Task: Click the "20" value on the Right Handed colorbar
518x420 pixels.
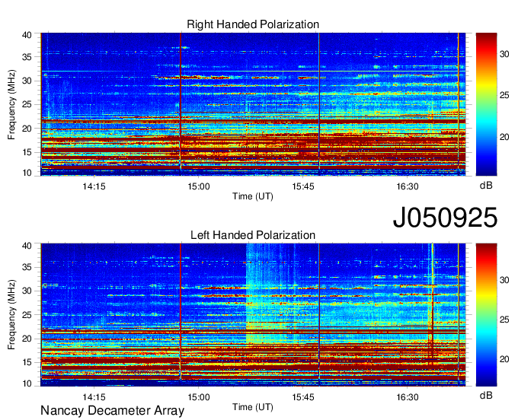Action: [x=504, y=137]
